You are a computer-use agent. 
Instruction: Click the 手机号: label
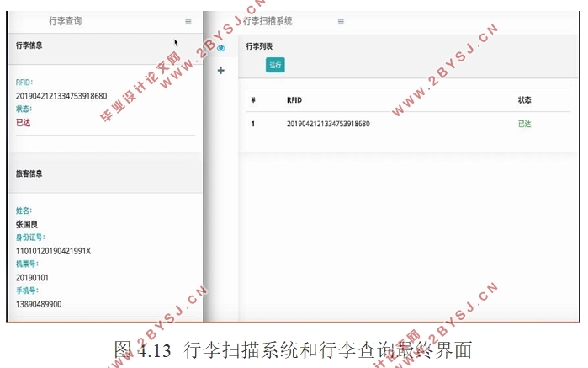click(27, 291)
